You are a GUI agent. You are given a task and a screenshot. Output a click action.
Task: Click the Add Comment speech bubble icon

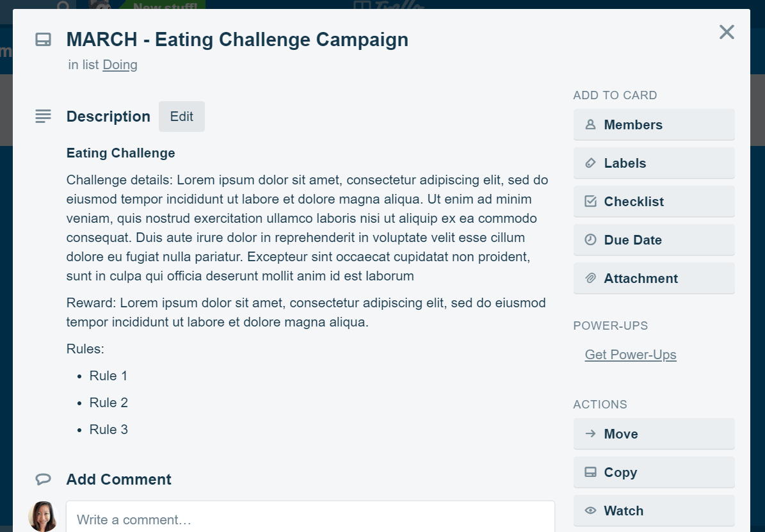(43, 479)
